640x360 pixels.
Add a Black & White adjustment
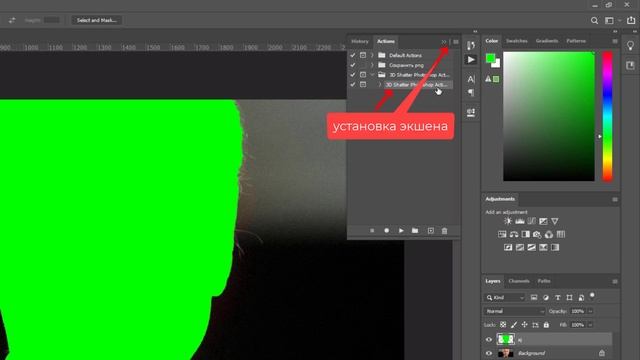(x=526, y=234)
